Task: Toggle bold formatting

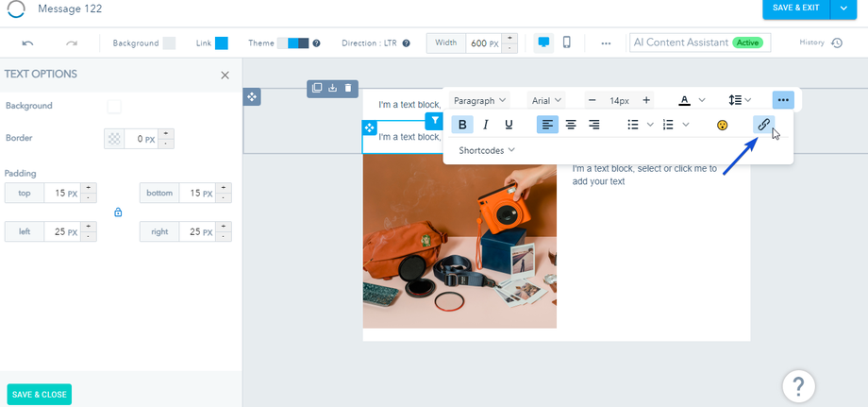Action: click(463, 125)
